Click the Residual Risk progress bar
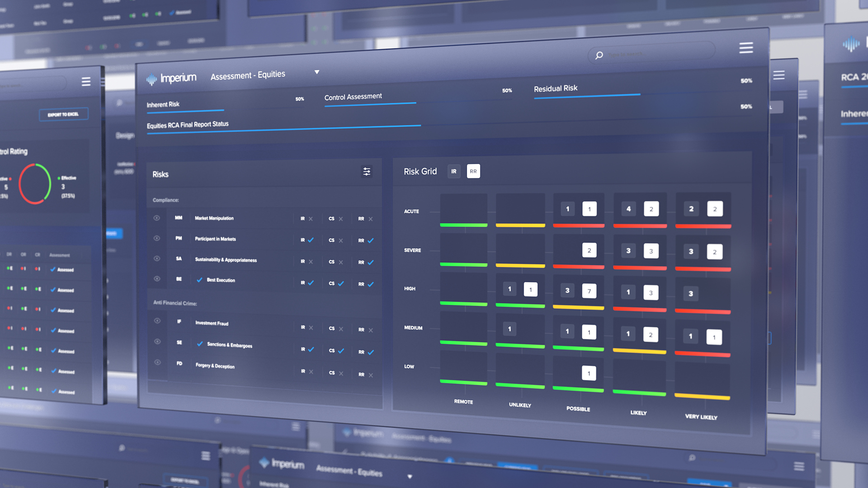 [587, 96]
